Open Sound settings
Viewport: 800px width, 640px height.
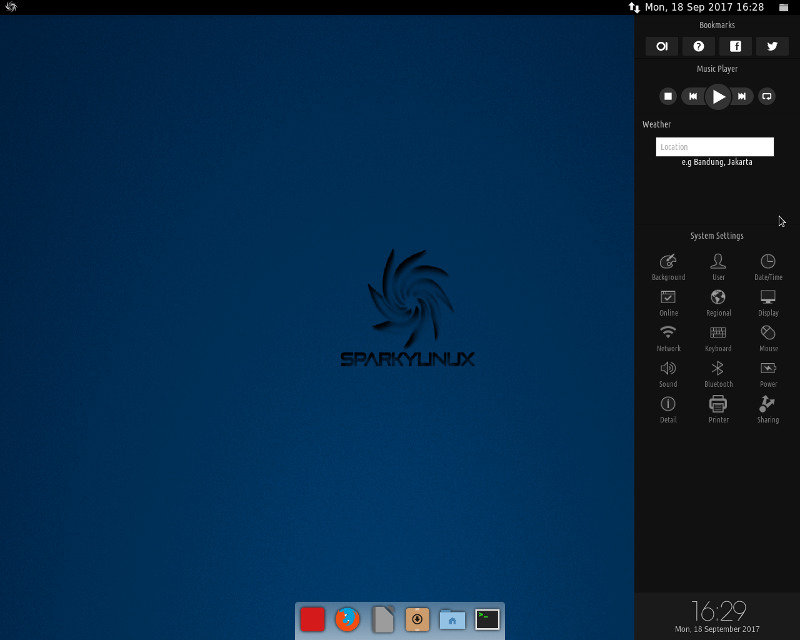pos(668,374)
